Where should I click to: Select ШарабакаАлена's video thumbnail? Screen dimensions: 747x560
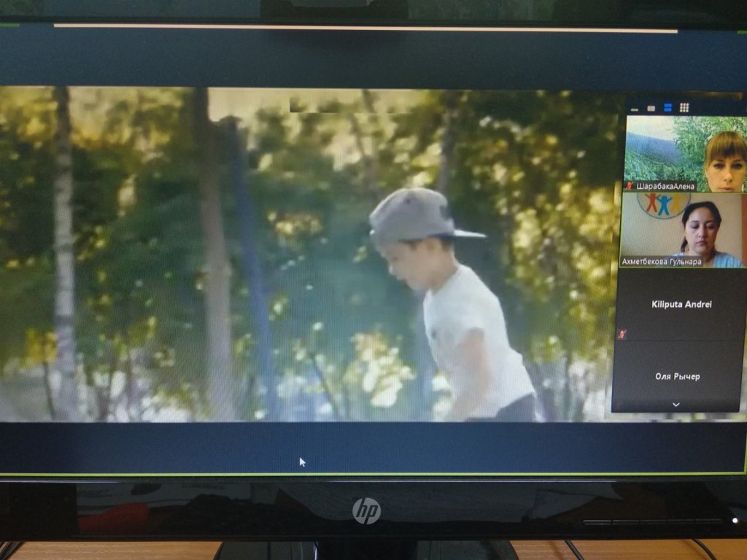click(x=686, y=154)
